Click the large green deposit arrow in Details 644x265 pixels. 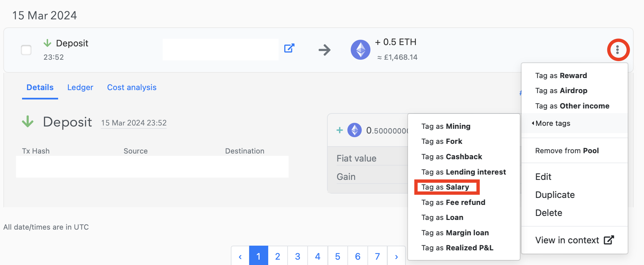[28, 122]
